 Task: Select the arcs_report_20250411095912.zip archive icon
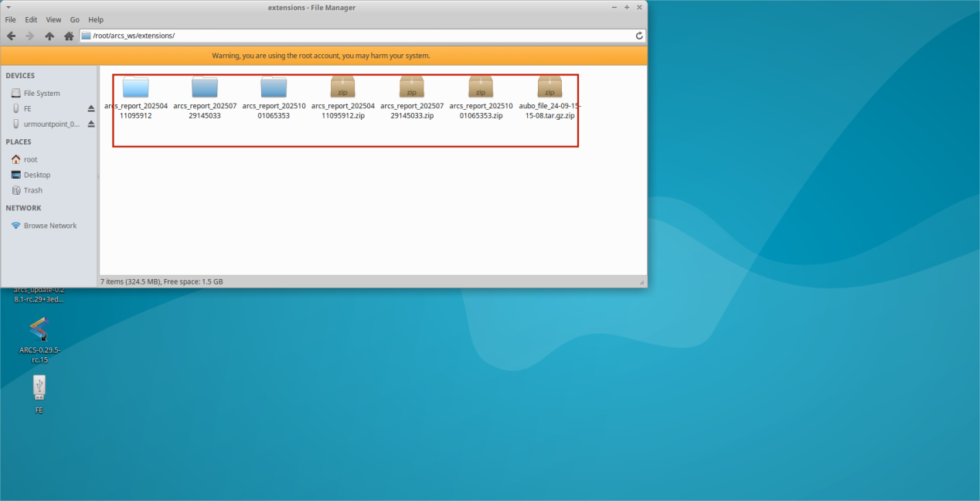pyautogui.click(x=342, y=86)
